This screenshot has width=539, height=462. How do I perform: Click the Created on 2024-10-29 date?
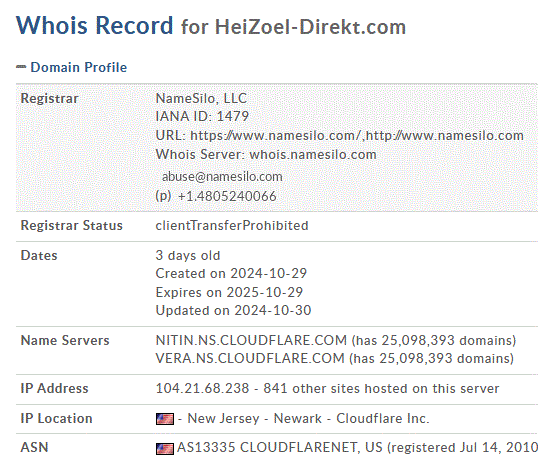(x=231, y=274)
